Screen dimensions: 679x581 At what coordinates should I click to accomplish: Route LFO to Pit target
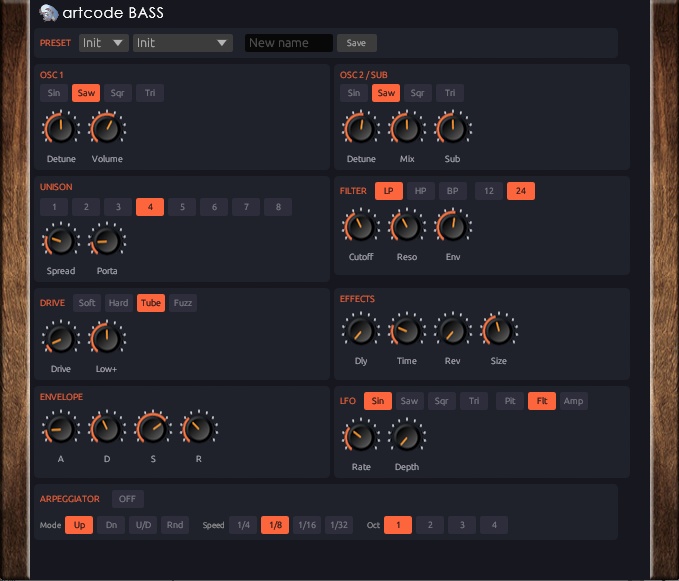(x=510, y=401)
